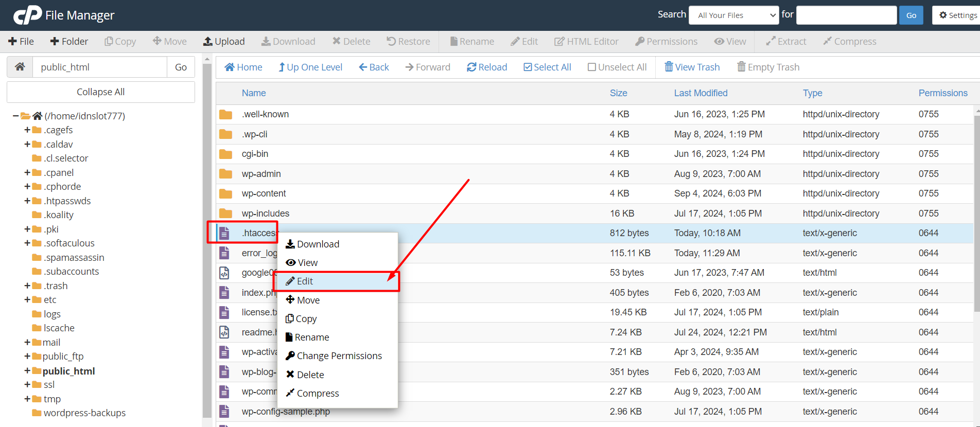
Task: Choose Copy from context menu
Action: coord(338,318)
